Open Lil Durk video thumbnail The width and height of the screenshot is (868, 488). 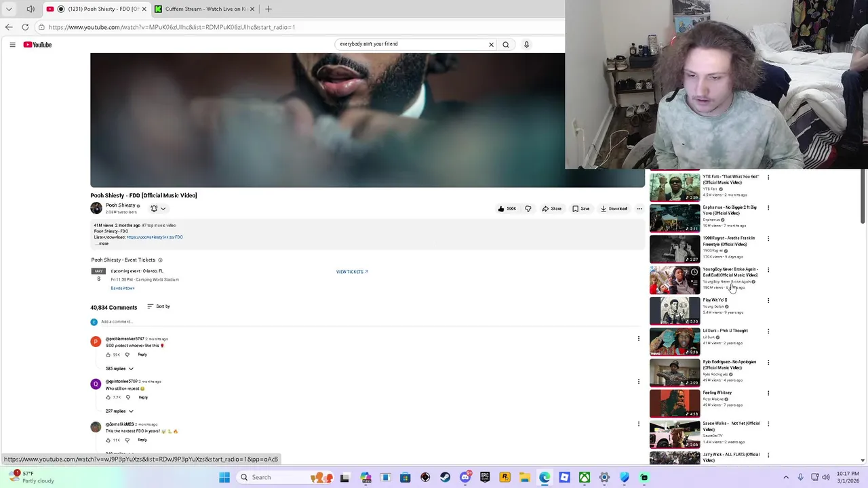point(675,342)
